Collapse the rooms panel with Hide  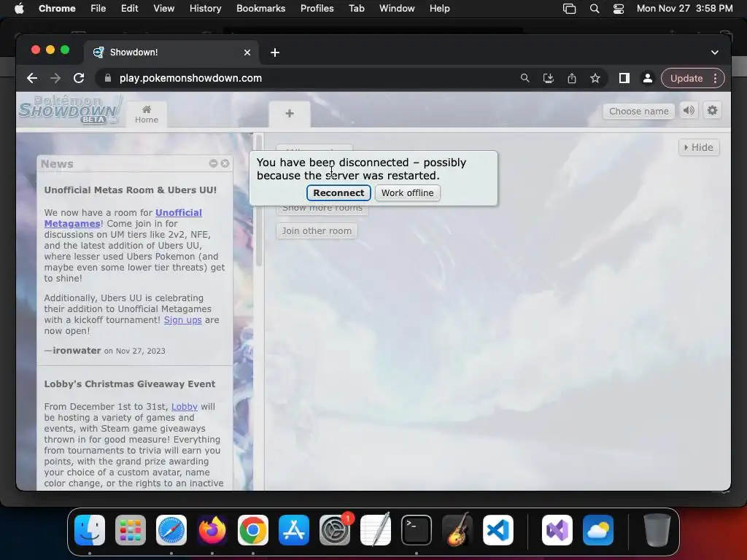coord(699,147)
